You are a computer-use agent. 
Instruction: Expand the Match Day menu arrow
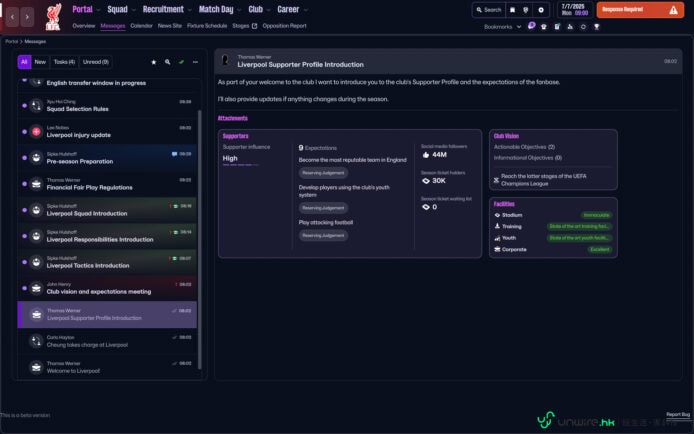click(239, 10)
